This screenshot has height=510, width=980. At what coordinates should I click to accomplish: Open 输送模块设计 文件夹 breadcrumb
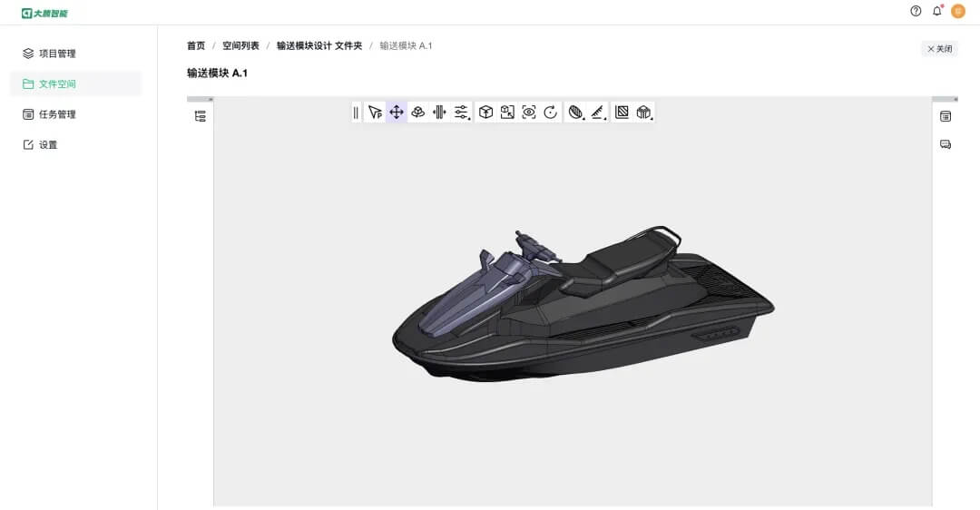(319, 45)
